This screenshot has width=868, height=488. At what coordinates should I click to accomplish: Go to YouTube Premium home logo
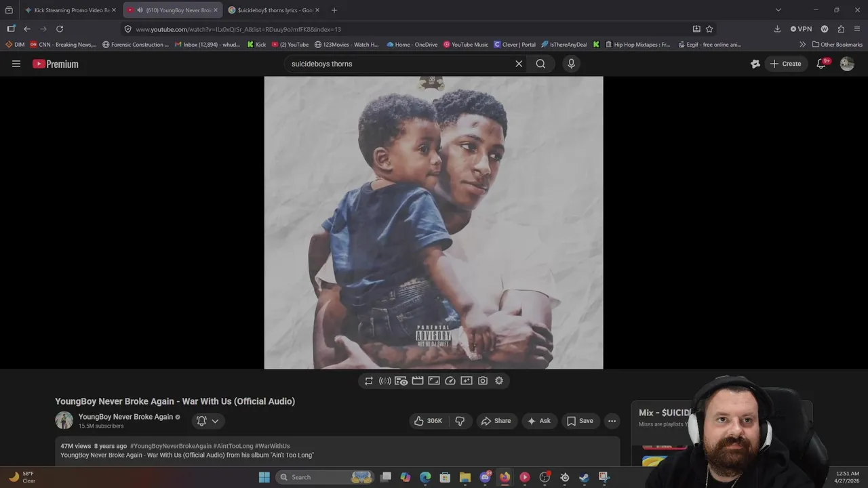tap(56, 64)
